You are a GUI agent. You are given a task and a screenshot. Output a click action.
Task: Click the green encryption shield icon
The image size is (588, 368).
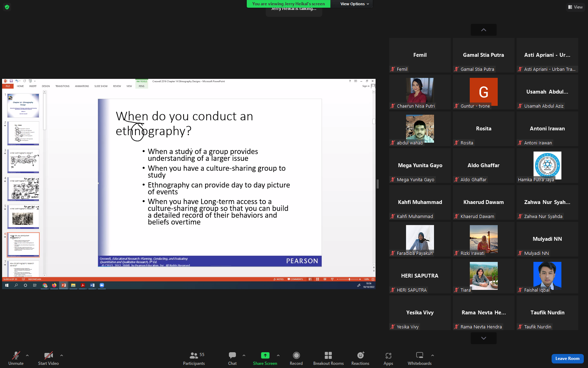coord(7,7)
